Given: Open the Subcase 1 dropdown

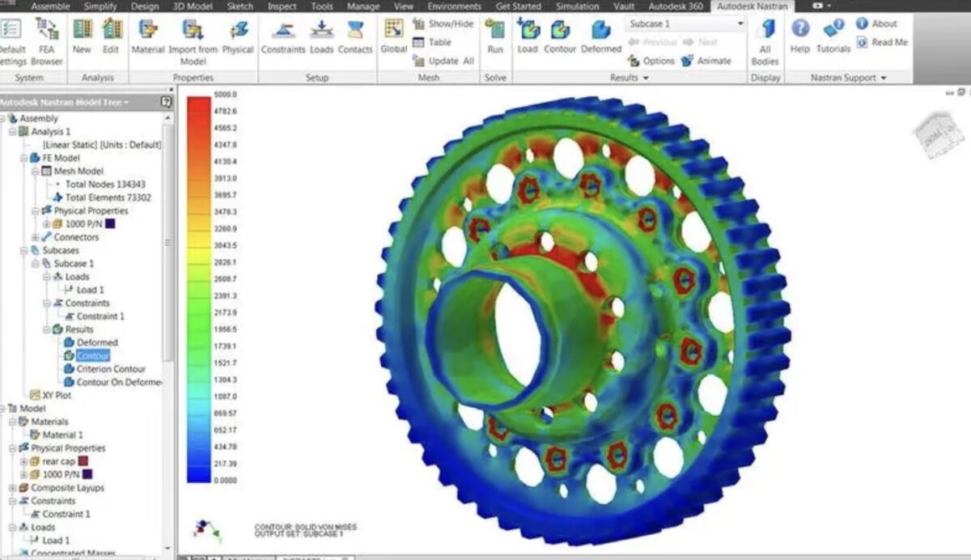Looking at the screenshot, I should (685, 24).
